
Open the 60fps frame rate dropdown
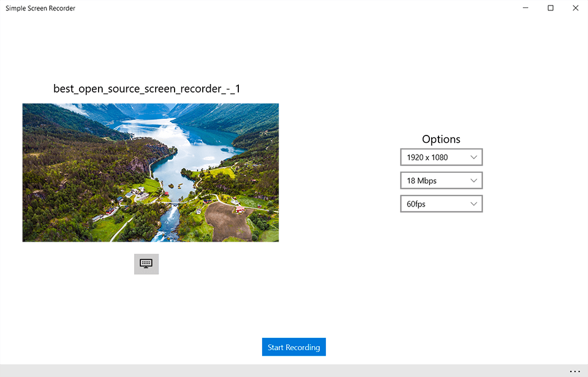point(441,204)
